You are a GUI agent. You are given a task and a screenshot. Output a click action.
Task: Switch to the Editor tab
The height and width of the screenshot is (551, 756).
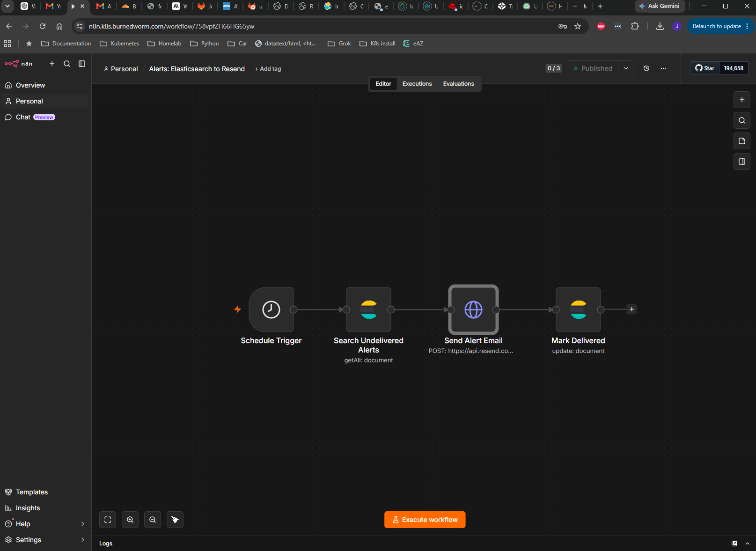(x=383, y=84)
